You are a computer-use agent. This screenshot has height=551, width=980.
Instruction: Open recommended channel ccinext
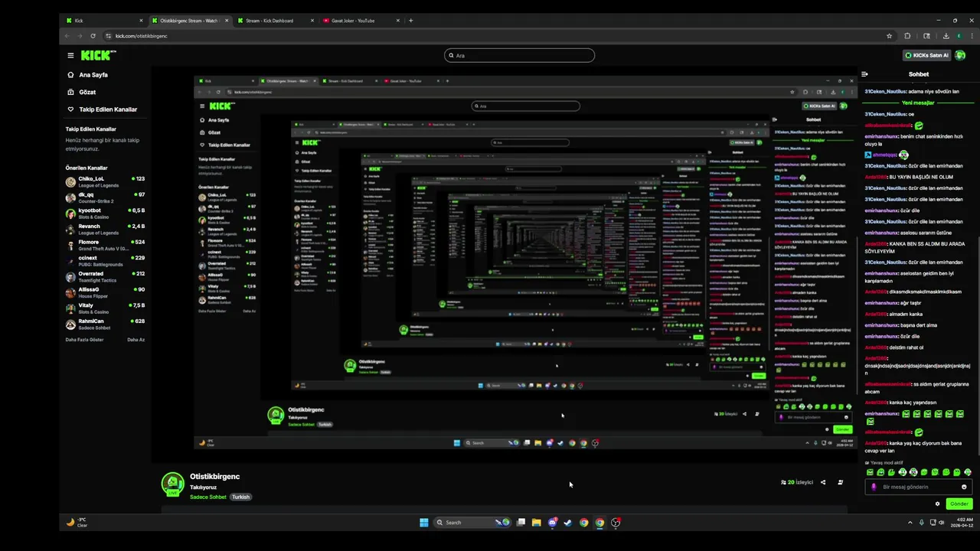105,260
